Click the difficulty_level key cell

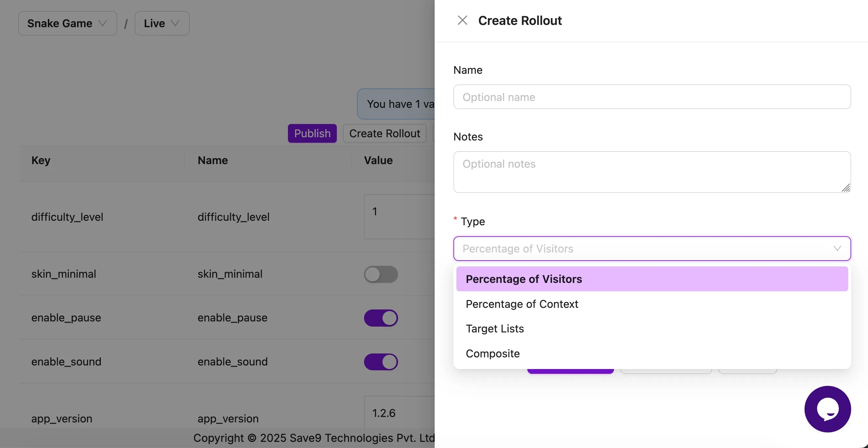[x=67, y=217]
